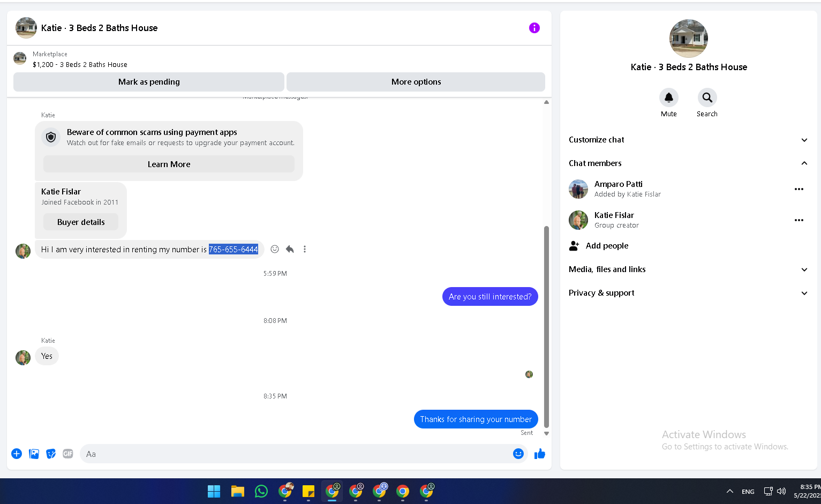Expand the Customize chat section
821x504 pixels.
point(689,140)
